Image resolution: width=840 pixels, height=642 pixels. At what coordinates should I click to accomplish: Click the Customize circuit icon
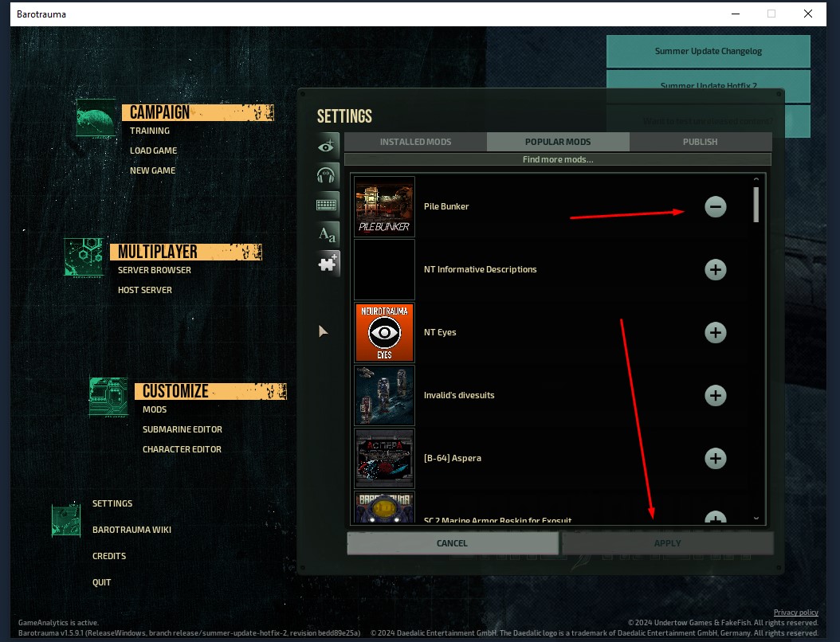pyautogui.click(x=108, y=397)
